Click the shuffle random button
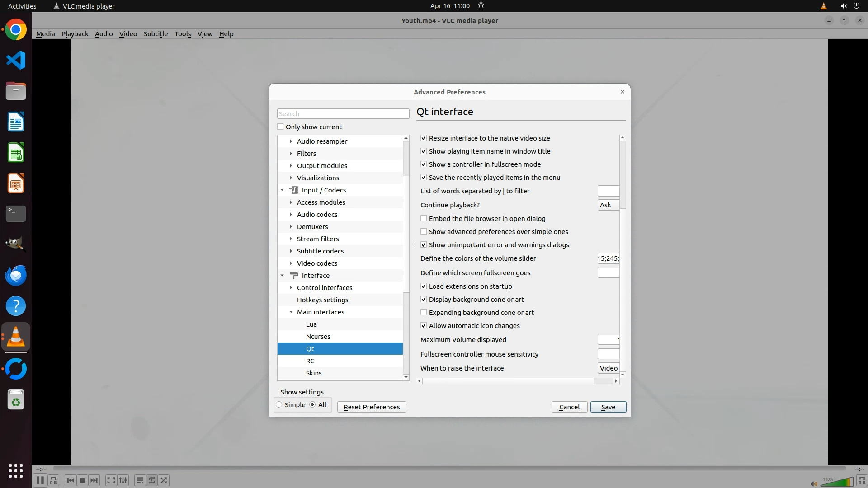The image size is (868, 488). coord(164,480)
